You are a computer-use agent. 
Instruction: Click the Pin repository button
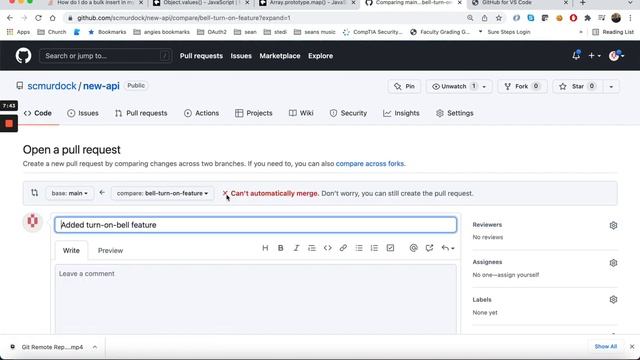point(404,87)
